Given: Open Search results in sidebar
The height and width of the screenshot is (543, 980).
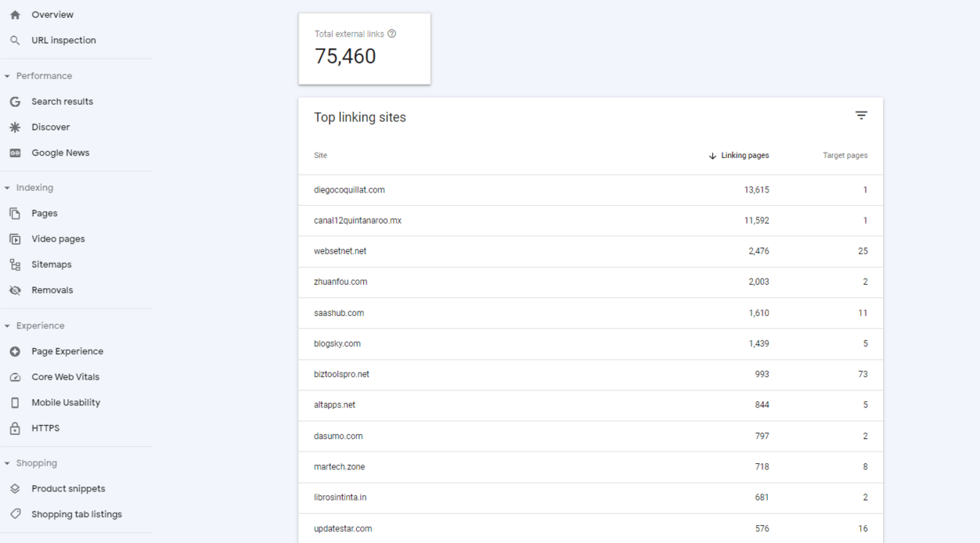Looking at the screenshot, I should click(62, 102).
